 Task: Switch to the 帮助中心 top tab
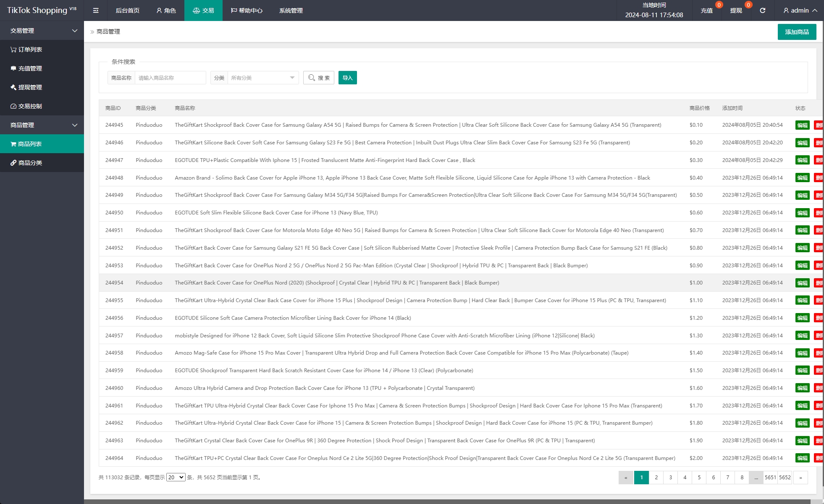point(247,10)
